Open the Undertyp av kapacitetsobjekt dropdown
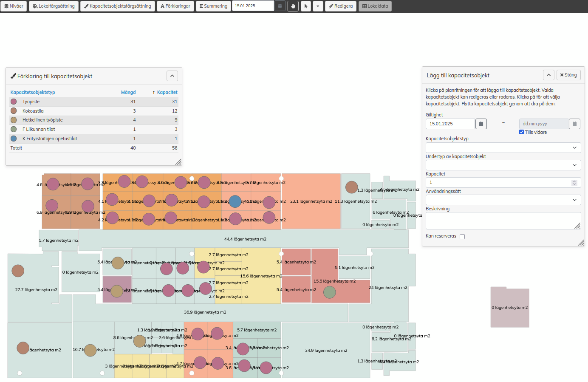 tap(503, 165)
